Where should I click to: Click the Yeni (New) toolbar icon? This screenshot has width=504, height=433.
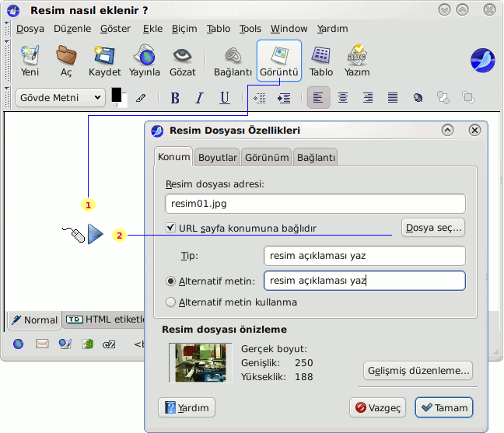click(x=30, y=61)
